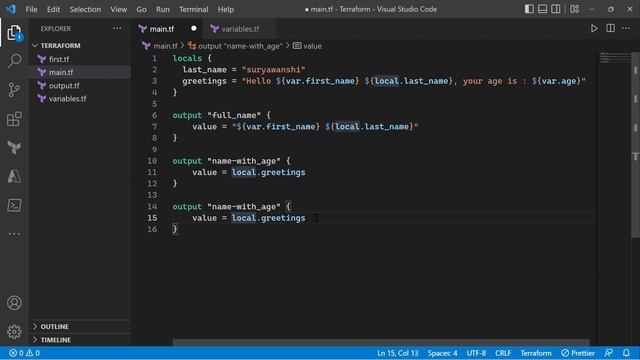Open main.tf in the explorer
Viewport: 640px width, 360px height.
(61, 72)
